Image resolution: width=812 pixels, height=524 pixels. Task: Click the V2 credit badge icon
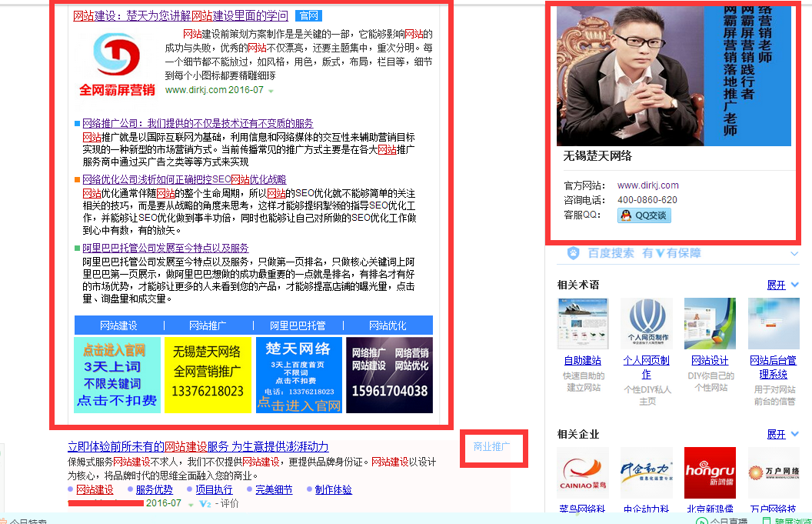205,504
